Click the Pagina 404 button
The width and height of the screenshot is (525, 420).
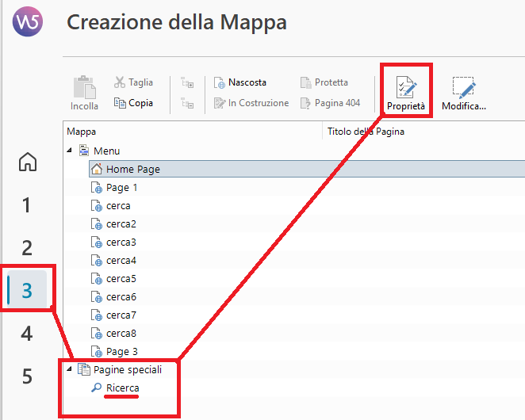[x=330, y=103]
